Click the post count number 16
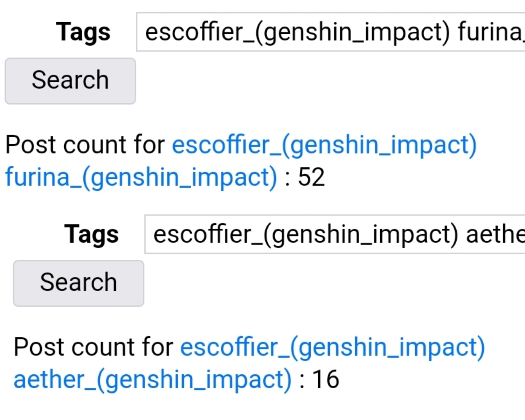 point(325,380)
